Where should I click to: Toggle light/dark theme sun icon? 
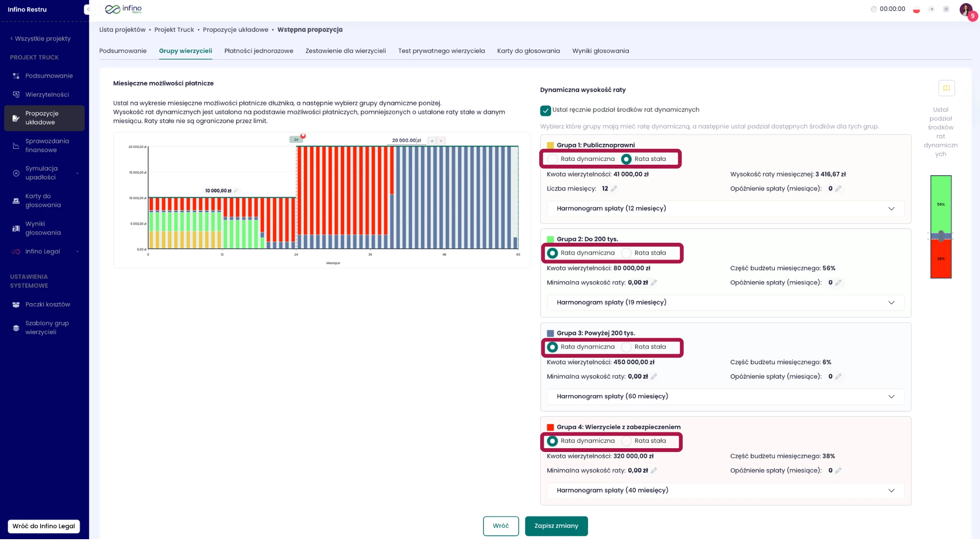tap(931, 9)
